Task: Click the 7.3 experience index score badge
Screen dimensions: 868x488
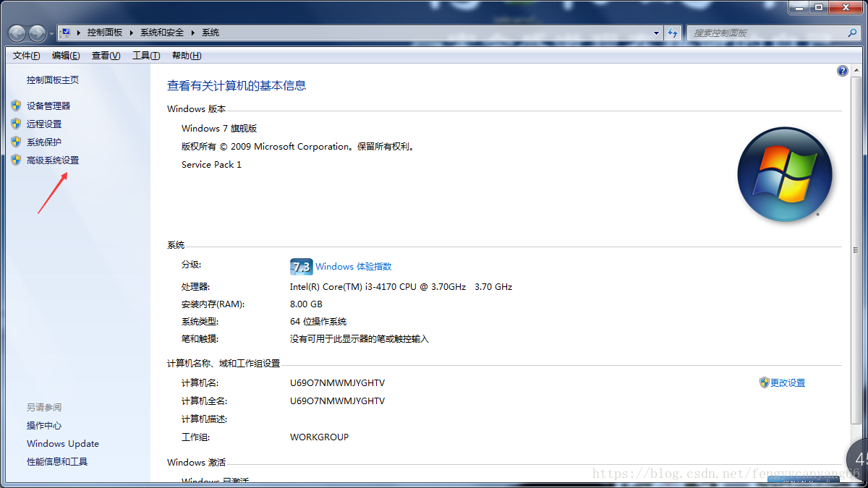Action: click(x=301, y=267)
